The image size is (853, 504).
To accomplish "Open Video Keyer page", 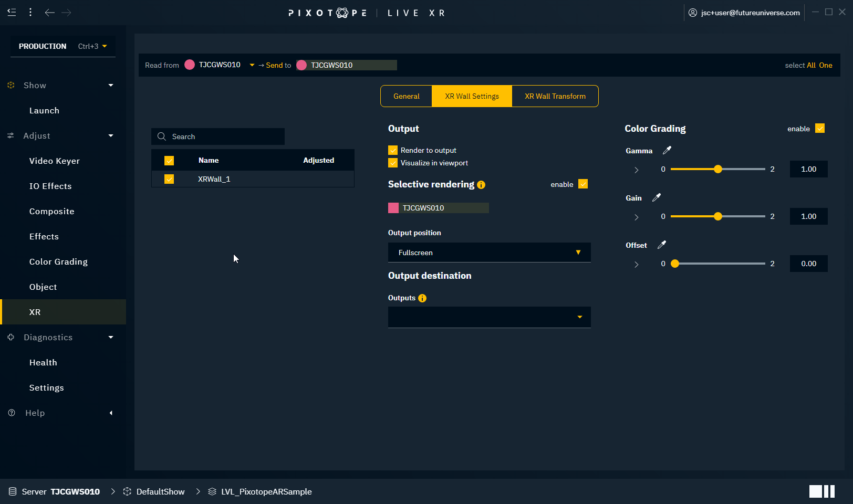I will coord(55,161).
